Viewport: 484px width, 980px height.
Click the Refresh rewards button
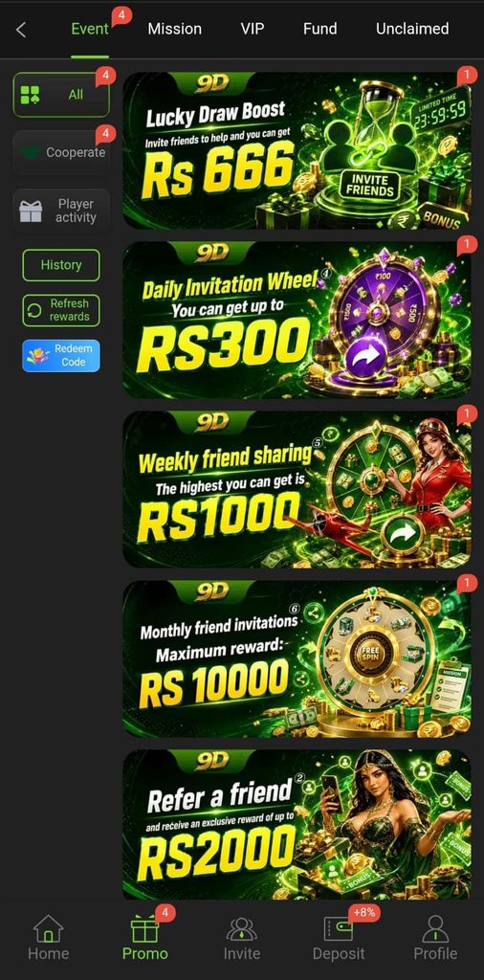(x=61, y=310)
